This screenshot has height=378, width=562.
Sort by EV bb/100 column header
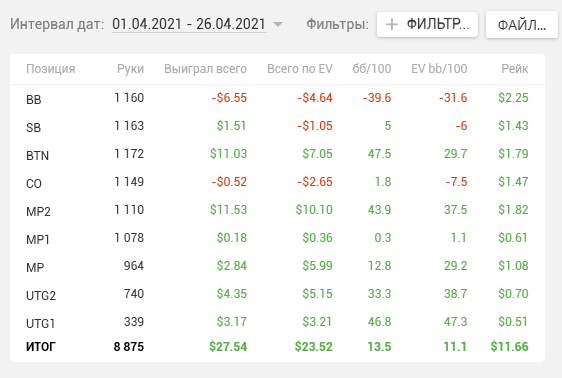click(x=439, y=69)
